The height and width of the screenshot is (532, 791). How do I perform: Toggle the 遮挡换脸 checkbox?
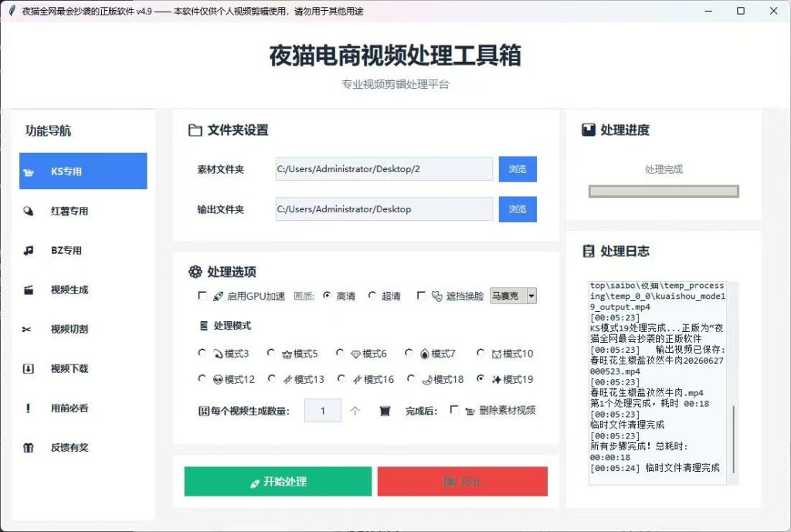click(x=421, y=296)
